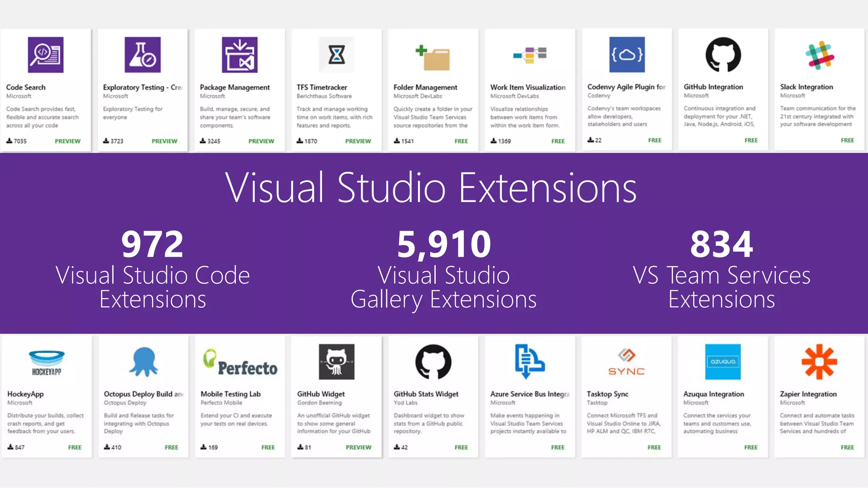The image size is (868, 488).
Task: Click the Berichthaus Software publisher name
Action: 324,96
